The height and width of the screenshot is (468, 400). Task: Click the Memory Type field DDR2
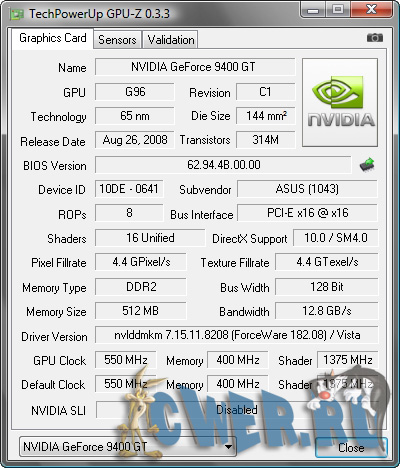tap(141, 287)
